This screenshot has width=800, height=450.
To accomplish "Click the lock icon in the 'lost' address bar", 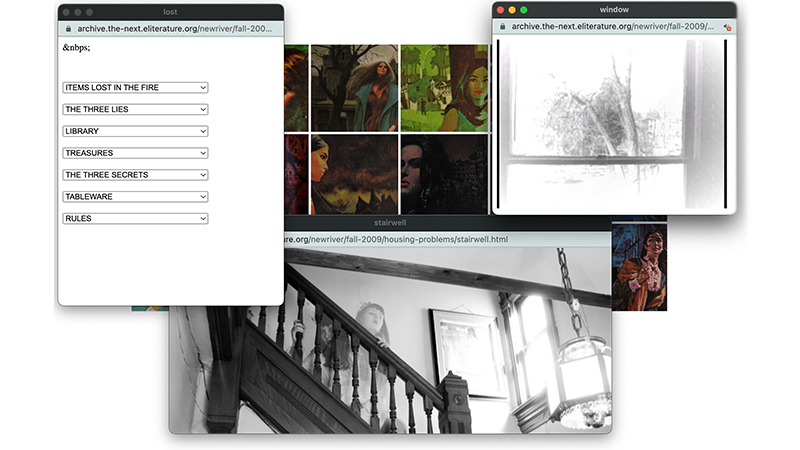I will (x=68, y=29).
